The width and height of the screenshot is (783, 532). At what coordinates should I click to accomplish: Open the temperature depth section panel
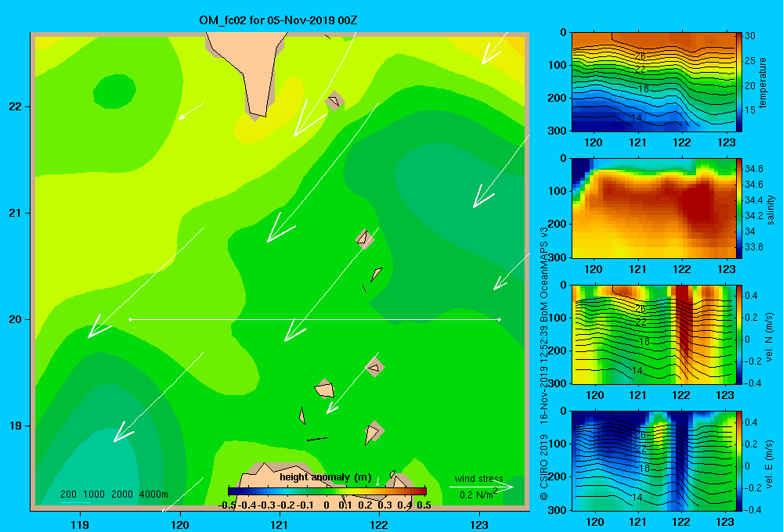click(653, 82)
